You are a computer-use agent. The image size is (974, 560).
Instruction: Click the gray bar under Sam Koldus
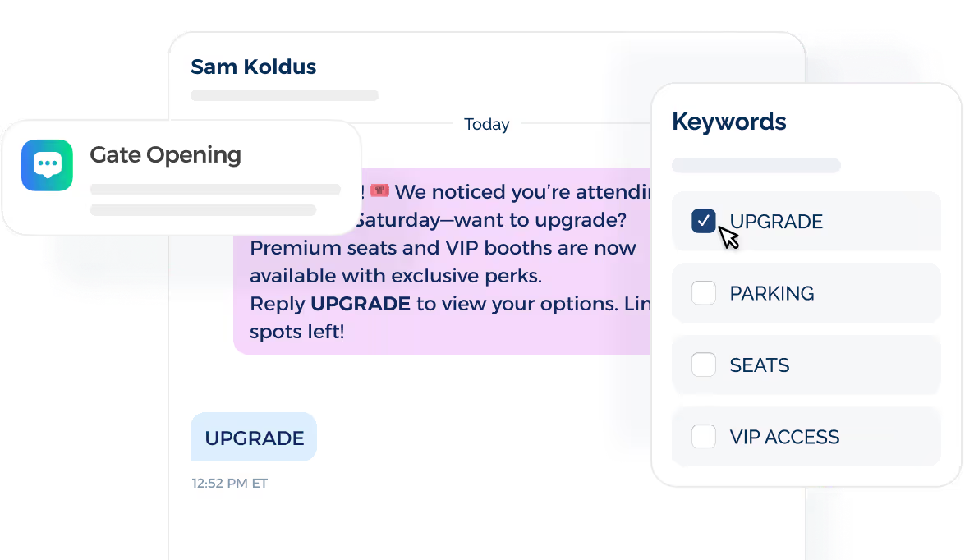(284, 95)
